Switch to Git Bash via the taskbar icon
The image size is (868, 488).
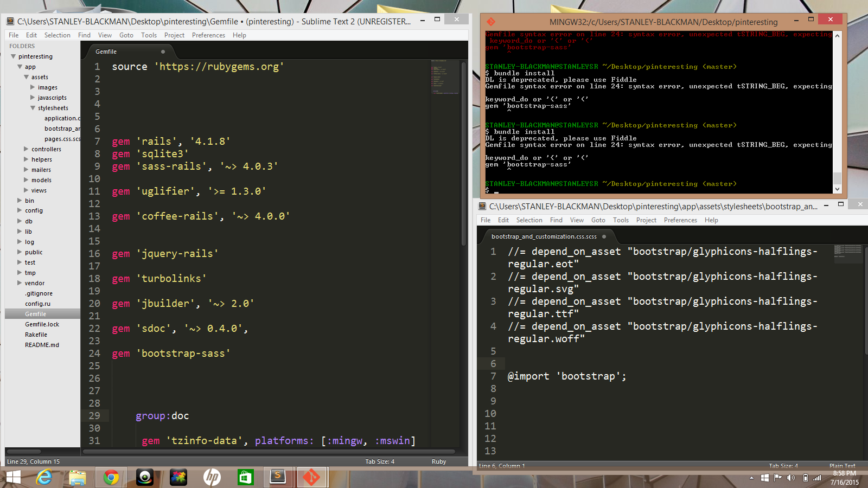[x=311, y=477]
